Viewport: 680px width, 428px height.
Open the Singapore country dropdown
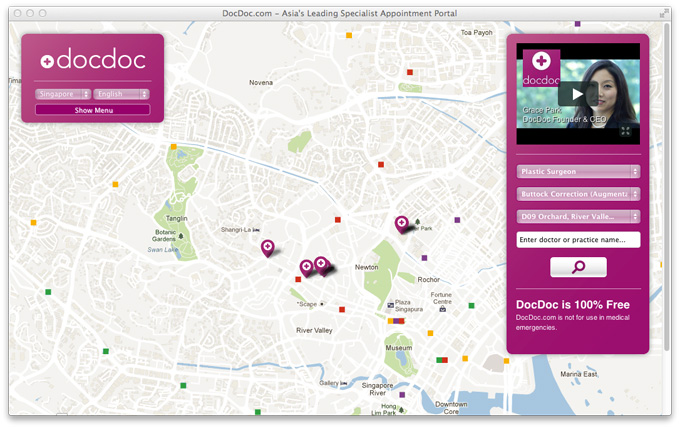(63, 94)
